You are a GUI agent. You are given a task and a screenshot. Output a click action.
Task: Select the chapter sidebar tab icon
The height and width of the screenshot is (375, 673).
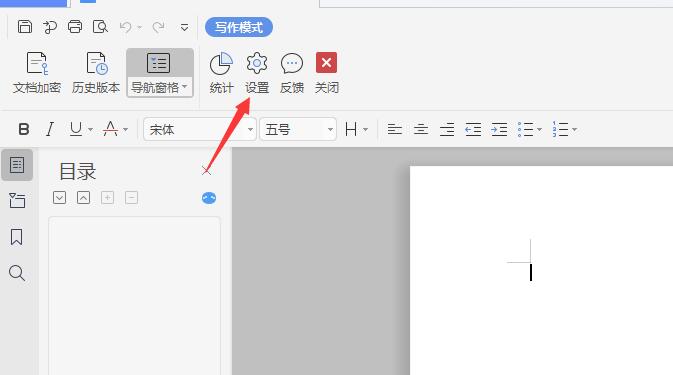pos(17,200)
